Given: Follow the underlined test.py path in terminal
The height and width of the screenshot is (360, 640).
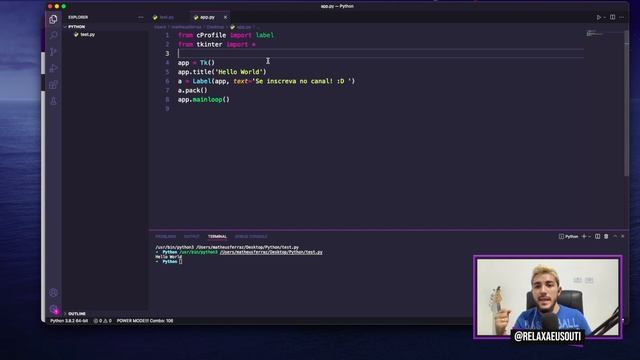Looking at the screenshot, I should point(271,252).
